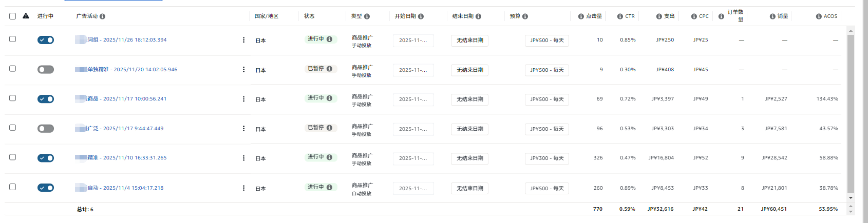868x223 pixels.
Task: Enable the paused 广泛 campaign toggle
Action: (46, 129)
